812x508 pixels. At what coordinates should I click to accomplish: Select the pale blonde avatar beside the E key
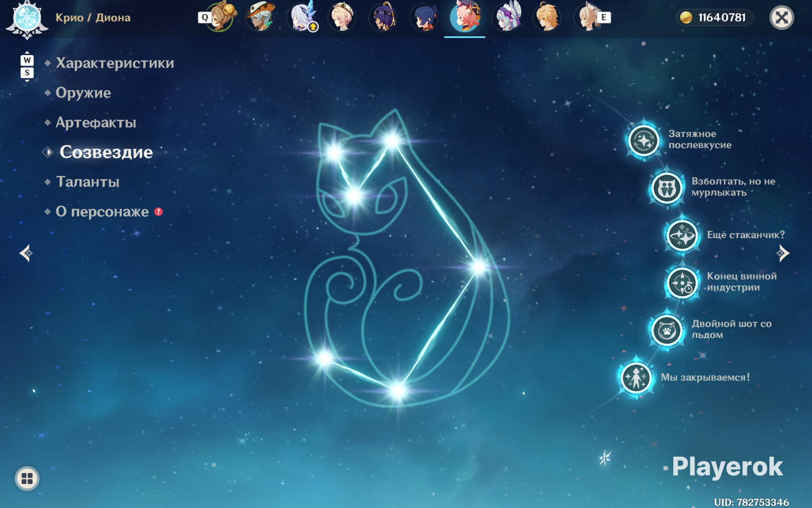(x=587, y=17)
